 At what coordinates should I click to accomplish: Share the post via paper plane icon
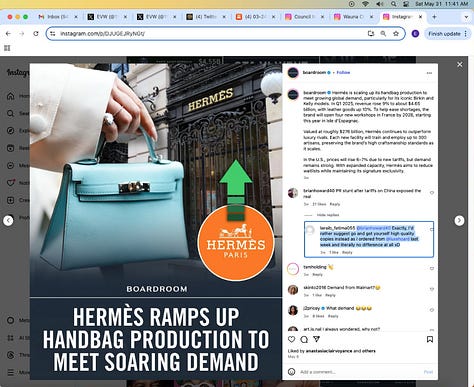tap(316, 339)
